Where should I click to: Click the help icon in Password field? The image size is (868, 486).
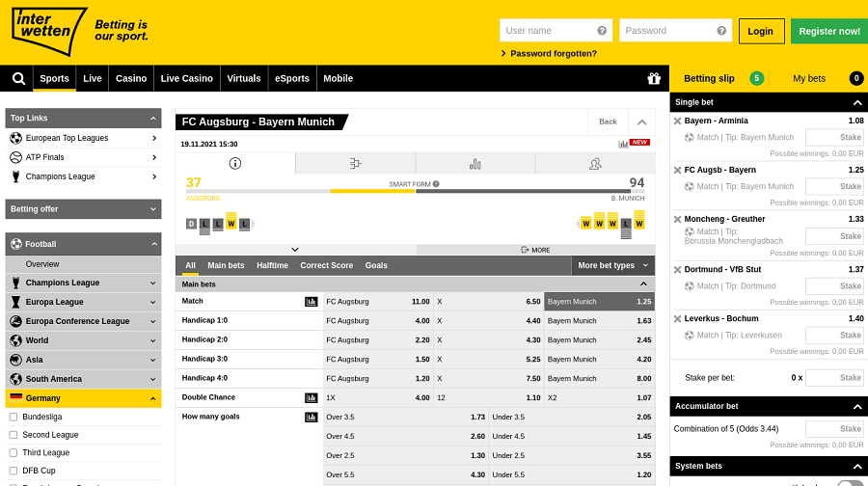pos(721,31)
